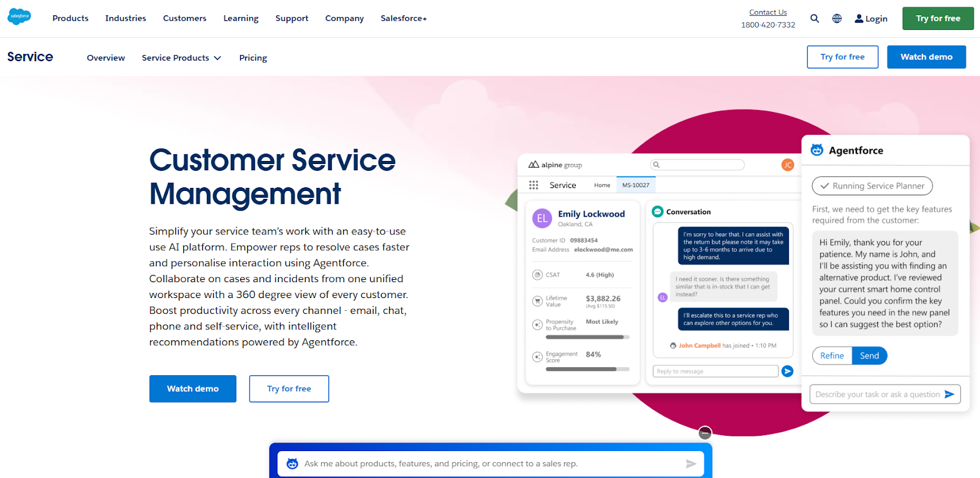Open the Industries menu
This screenshot has height=478, width=980.
coord(126,18)
